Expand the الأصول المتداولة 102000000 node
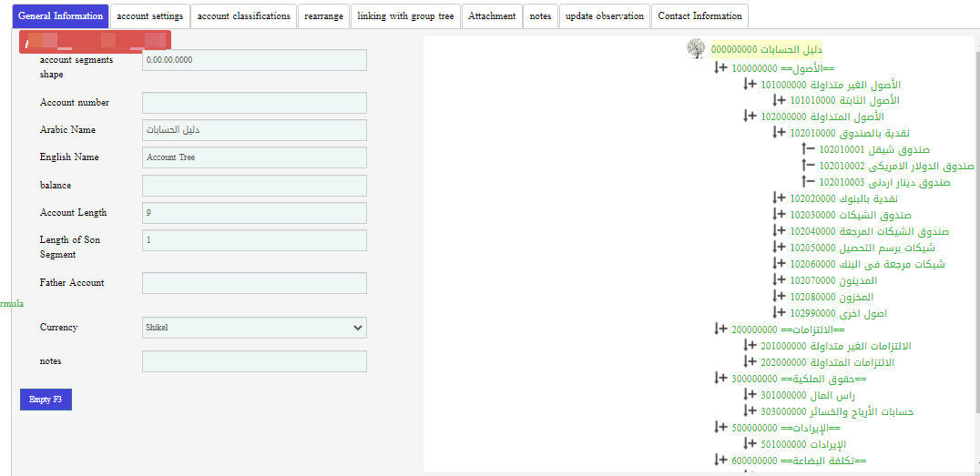The width and height of the screenshot is (980, 476). (750, 116)
